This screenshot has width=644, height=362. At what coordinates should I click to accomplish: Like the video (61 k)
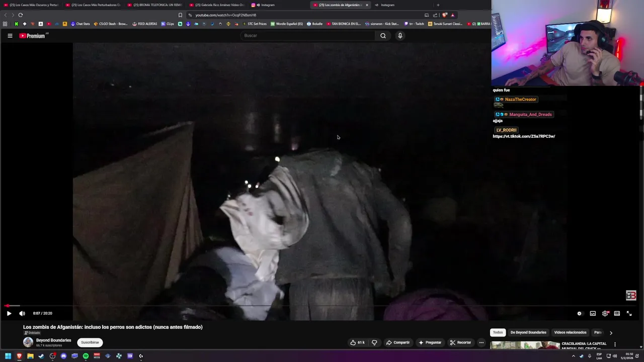coord(358,342)
